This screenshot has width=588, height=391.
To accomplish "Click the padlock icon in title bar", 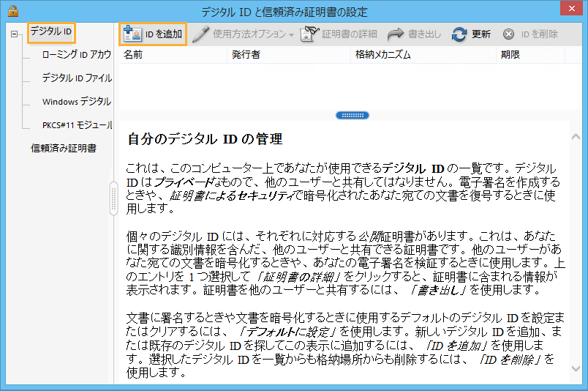I will pyautogui.click(x=13, y=11).
